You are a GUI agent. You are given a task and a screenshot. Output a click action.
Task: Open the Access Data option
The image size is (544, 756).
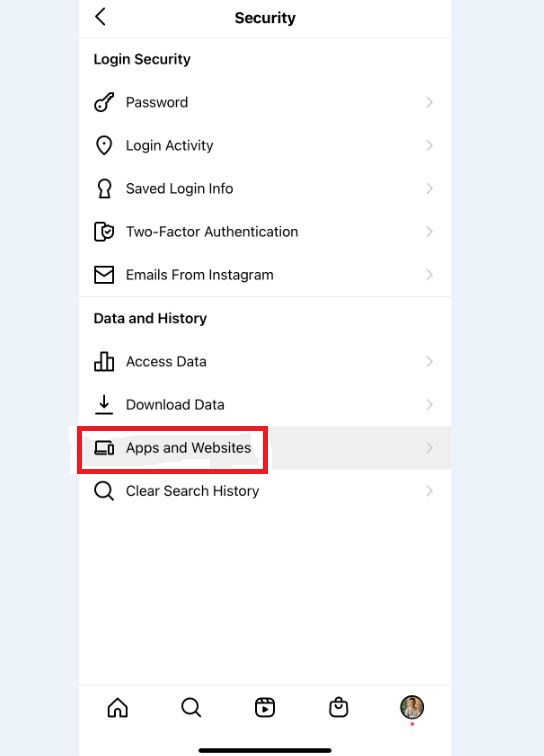pos(265,361)
